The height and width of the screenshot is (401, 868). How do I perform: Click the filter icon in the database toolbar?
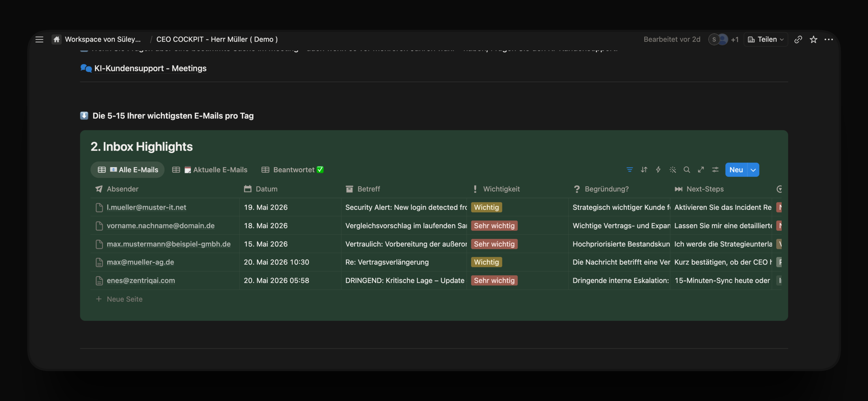629,170
